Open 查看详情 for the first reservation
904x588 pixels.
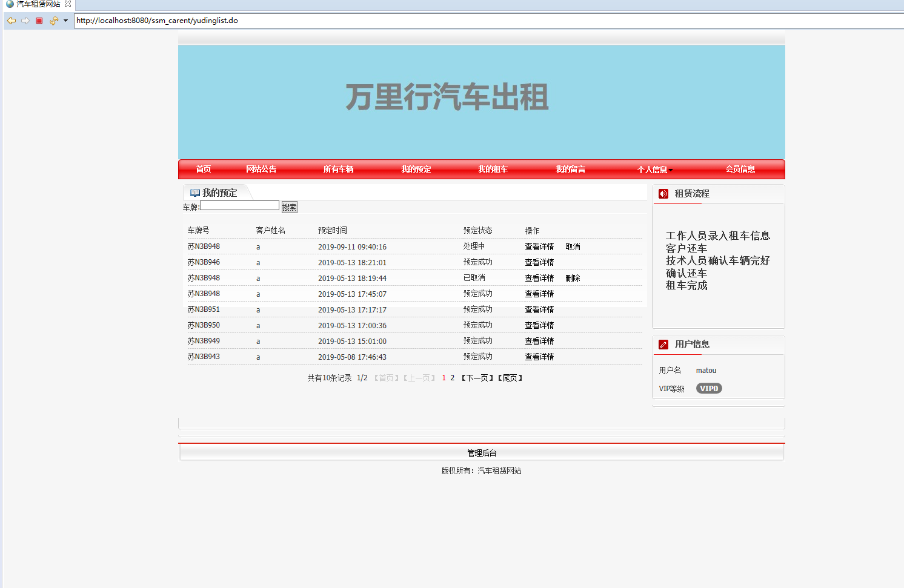tap(539, 246)
